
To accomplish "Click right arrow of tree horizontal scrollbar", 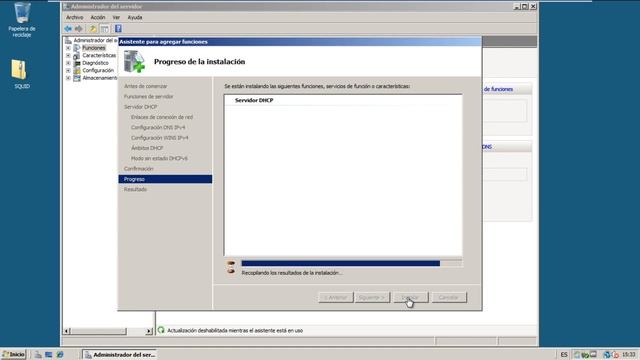I will [149, 331].
